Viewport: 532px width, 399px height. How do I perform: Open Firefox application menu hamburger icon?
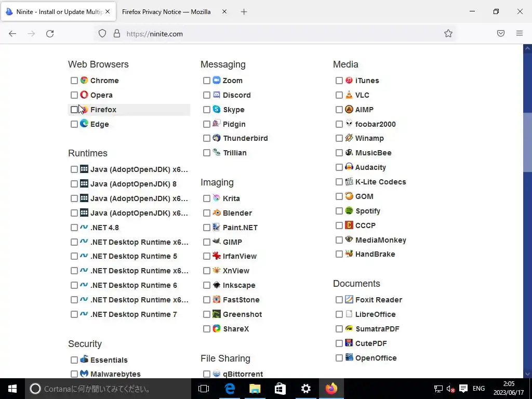click(x=520, y=33)
